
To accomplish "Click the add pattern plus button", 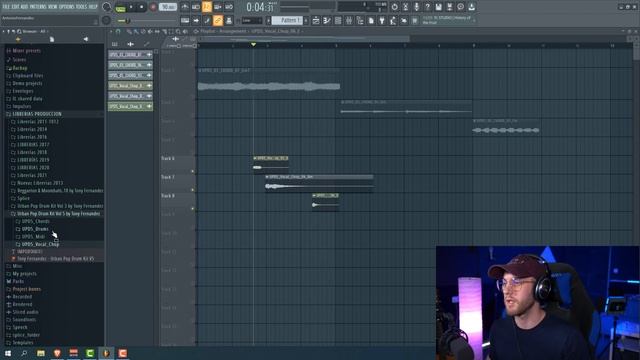I will tap(306, 20).
